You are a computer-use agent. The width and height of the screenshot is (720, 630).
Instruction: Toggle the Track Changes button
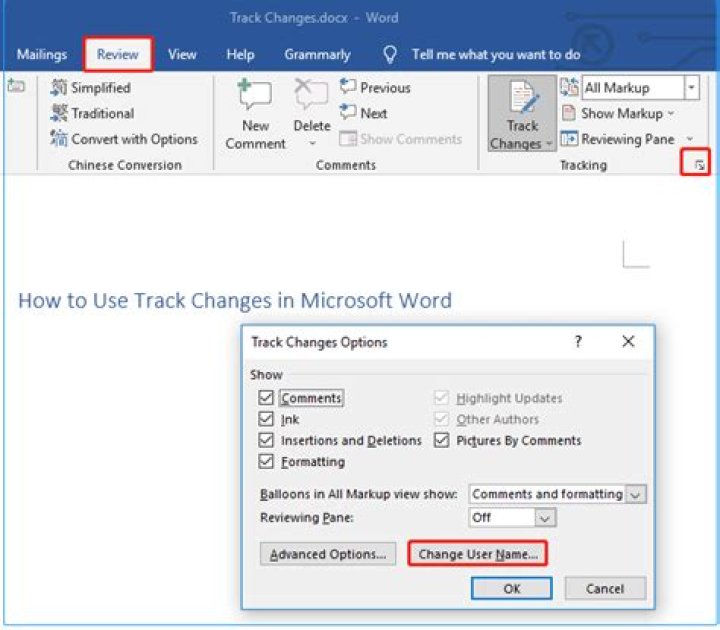[522, 113]
